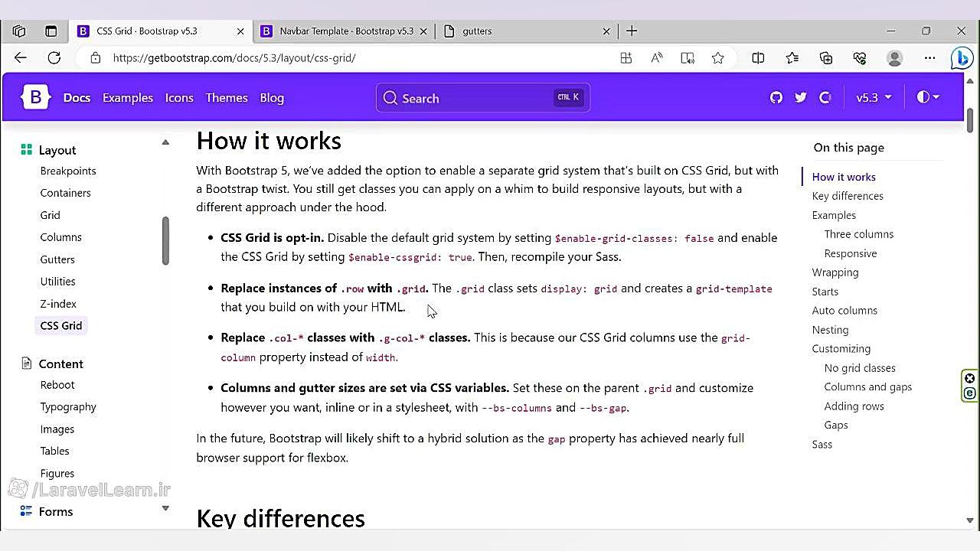The height and width of the screenshot is (551, 980).
Task: Switch to the gutters tab
Action: [526, 31]
